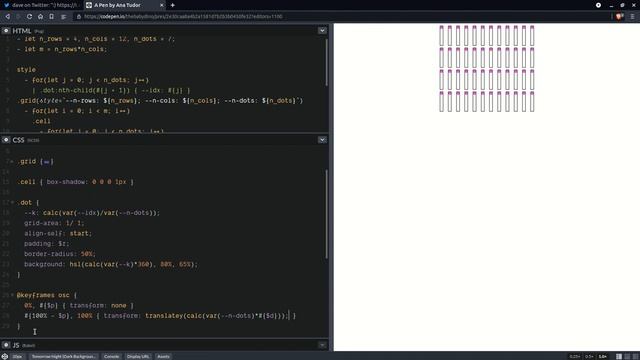Select the right editor layout icon
This screenshot has width=640, height=360.
pos(636,356)
